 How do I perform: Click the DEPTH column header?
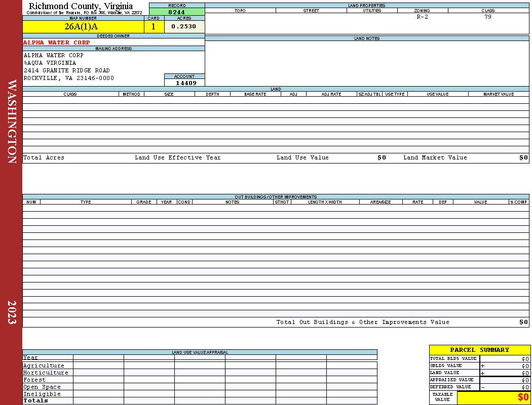212,94
